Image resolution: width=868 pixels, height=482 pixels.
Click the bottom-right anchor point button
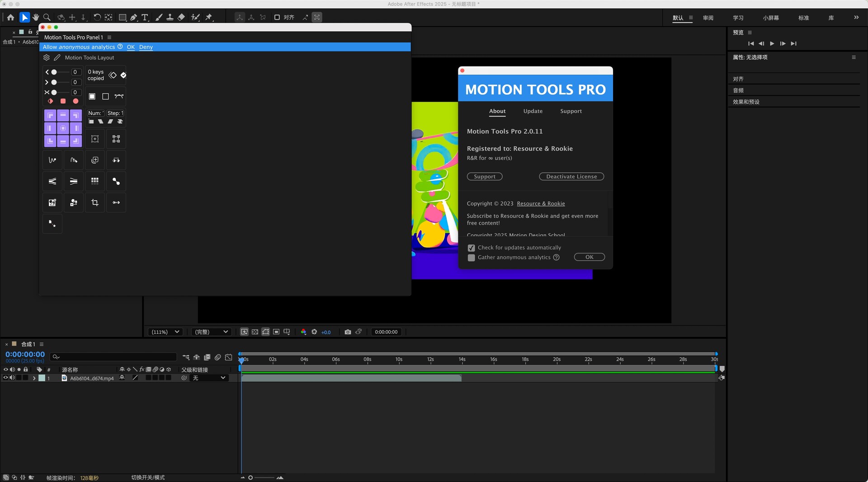coord(76,141)
